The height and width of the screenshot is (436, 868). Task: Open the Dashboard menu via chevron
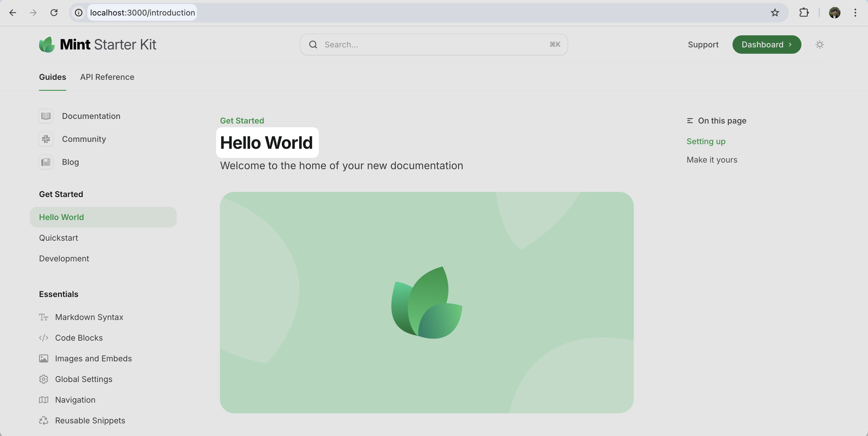[790, 44]
